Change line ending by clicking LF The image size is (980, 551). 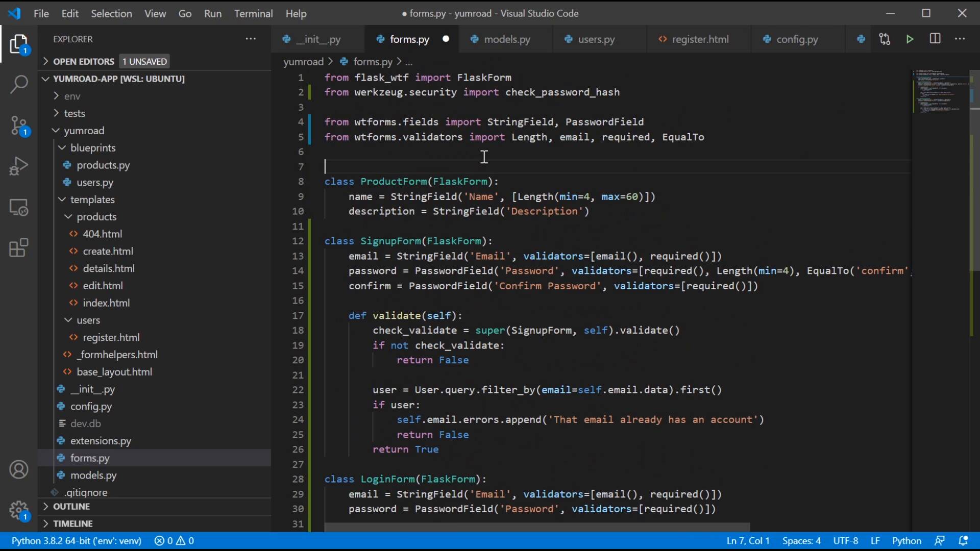point(875,540)
